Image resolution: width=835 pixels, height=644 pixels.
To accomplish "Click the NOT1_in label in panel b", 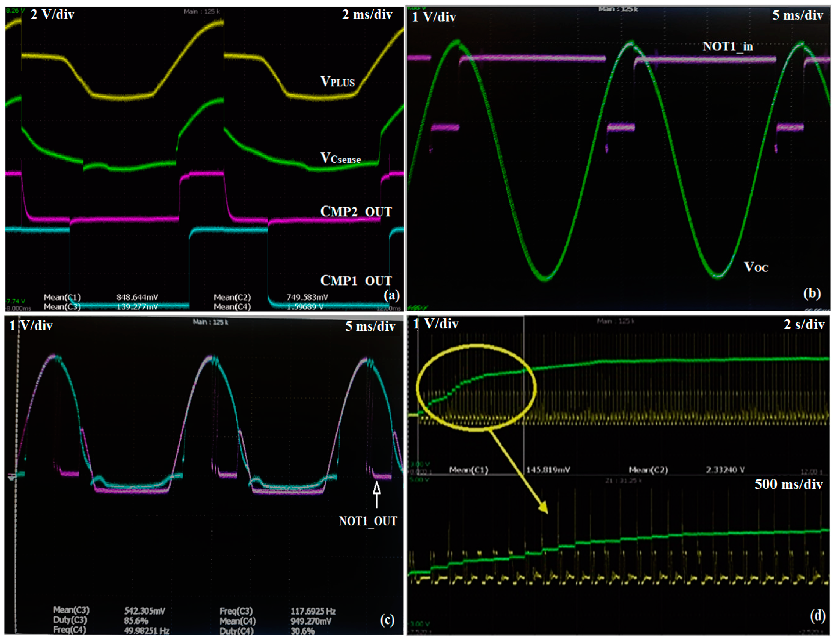I will coord(727,47).
